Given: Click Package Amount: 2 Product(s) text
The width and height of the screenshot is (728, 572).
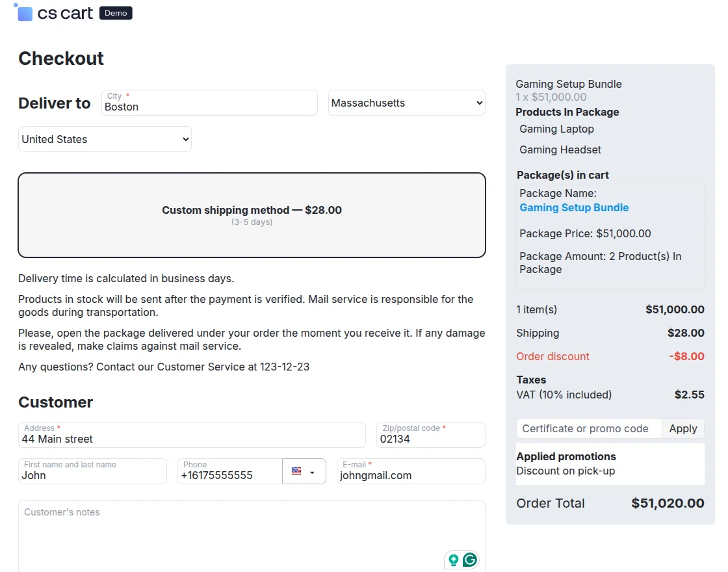Looking at the screenshot, I should (x=601, y=263).
